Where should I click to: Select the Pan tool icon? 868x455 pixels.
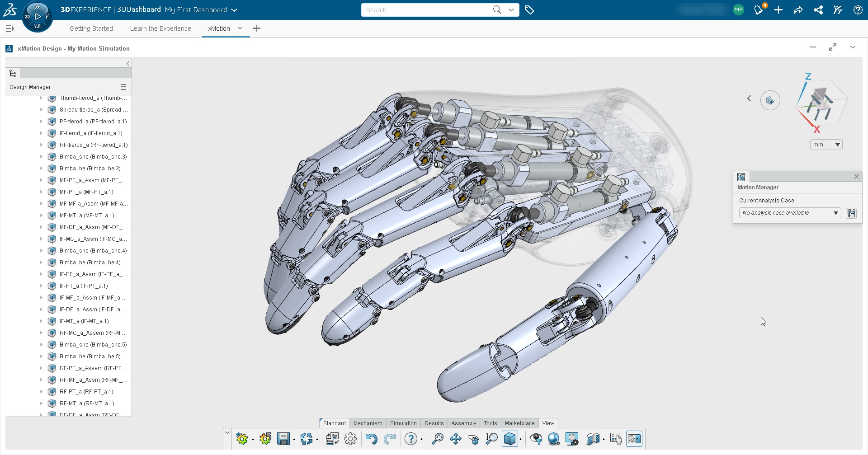[x=456, y=438]
